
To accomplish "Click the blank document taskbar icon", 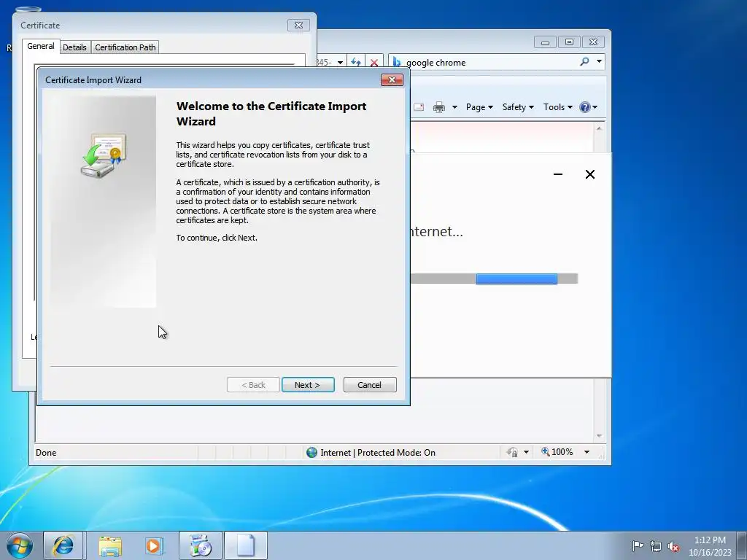I will pyautogui.click(x=246, y=545).
